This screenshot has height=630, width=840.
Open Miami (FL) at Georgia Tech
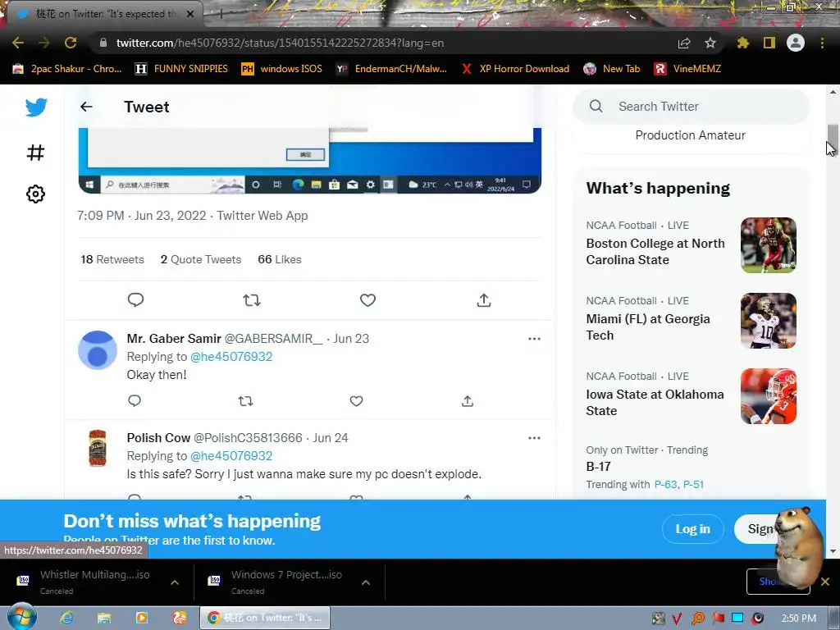tap(691, 321)
